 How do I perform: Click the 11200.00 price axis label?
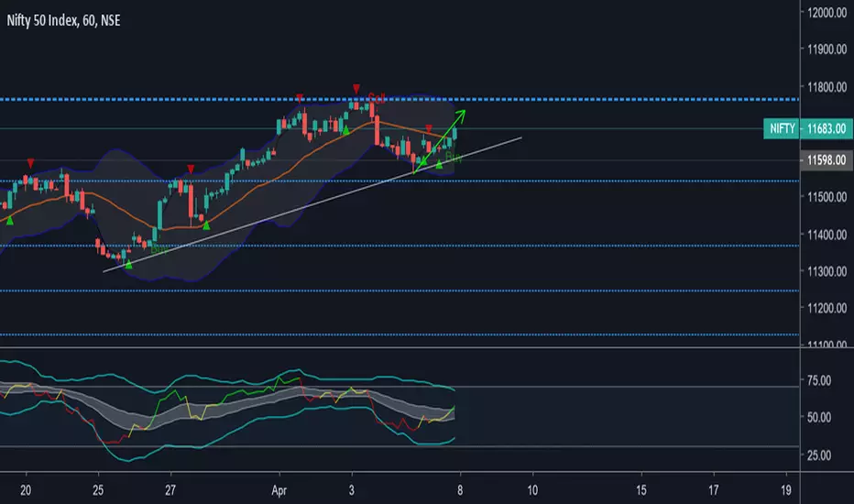pos(827,309)
